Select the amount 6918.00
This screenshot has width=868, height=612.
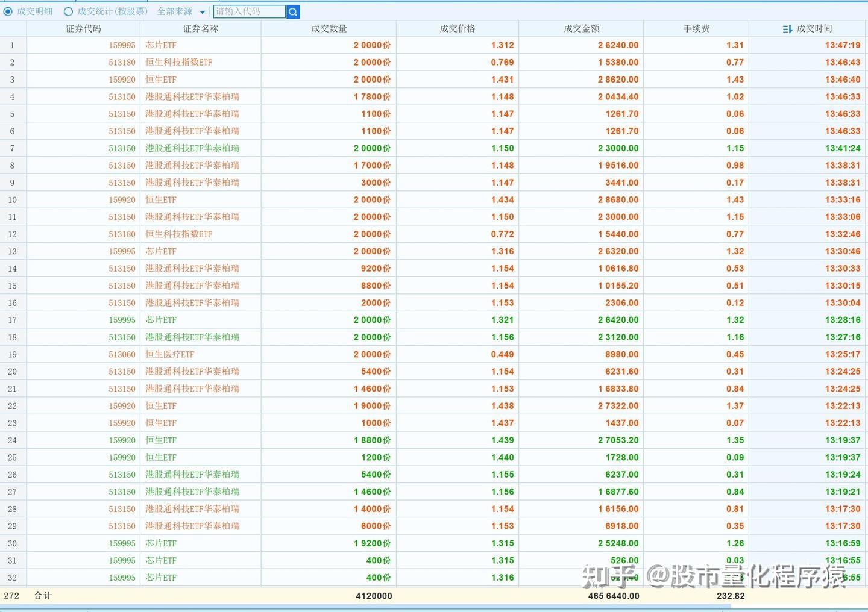coord(622,526)
